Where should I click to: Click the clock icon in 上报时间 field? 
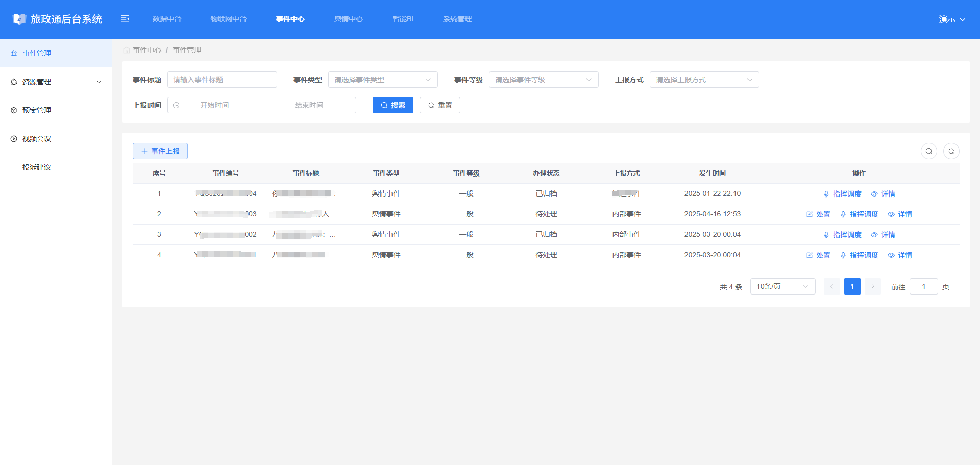(x=176, y=105)
